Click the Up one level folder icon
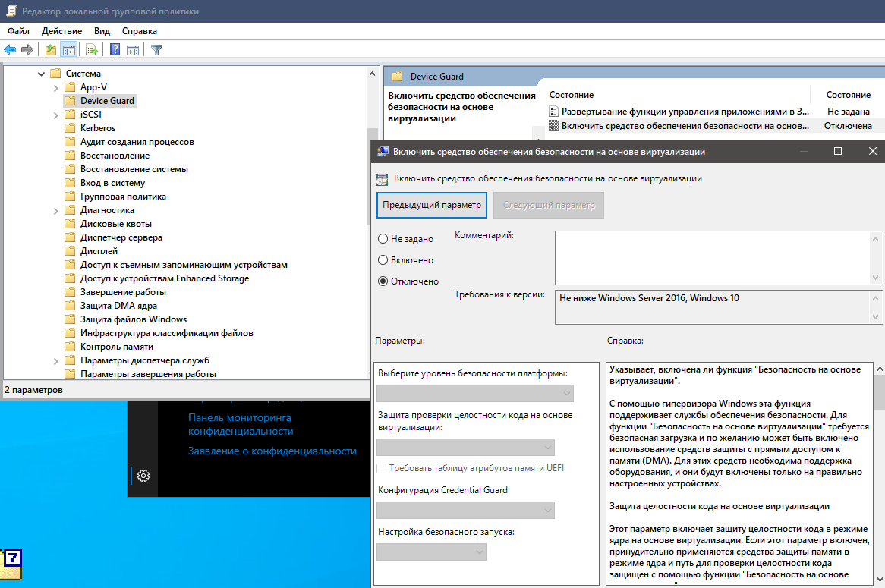885x588 pixels. (51, 49)
